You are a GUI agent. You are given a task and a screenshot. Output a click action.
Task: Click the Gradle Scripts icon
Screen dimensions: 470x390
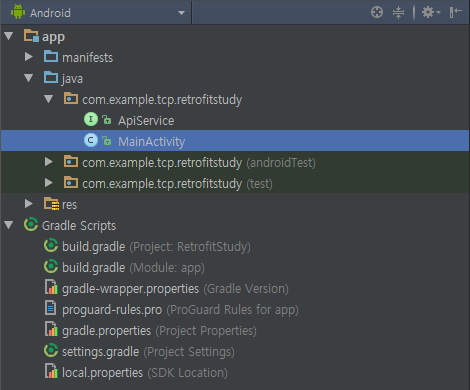click(x=31, y=225)
